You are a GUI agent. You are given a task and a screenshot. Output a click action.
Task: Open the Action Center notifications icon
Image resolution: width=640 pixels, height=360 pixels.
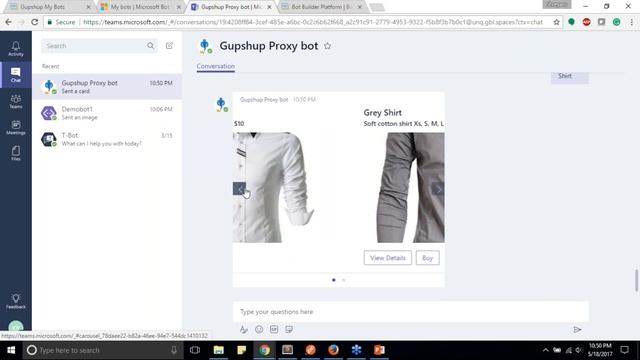coord(624,350)
